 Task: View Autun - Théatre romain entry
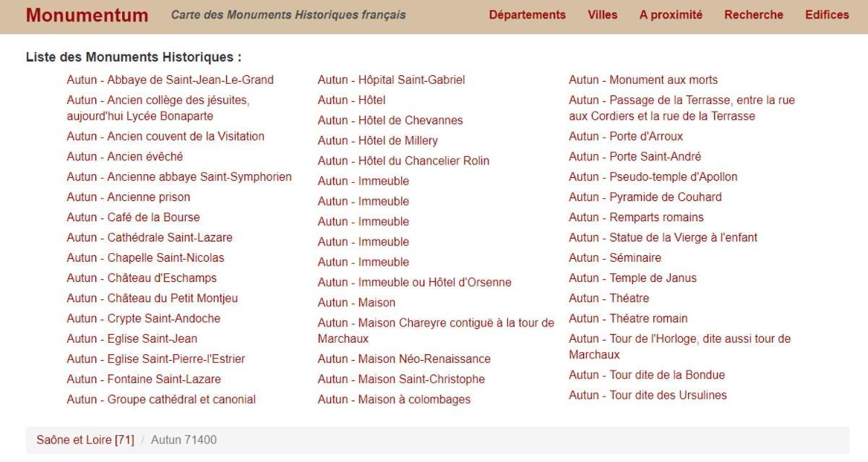[628, 318]
